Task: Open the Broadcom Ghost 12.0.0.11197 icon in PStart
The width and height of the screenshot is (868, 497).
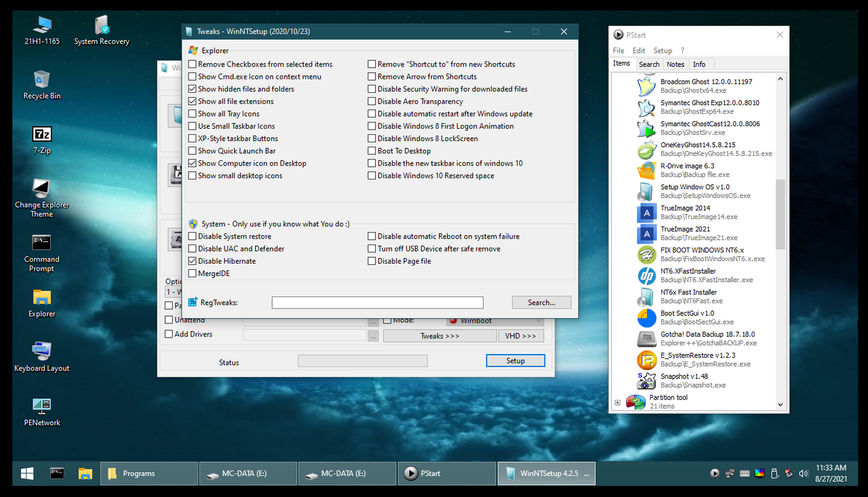Action: [x=647, y=86]
